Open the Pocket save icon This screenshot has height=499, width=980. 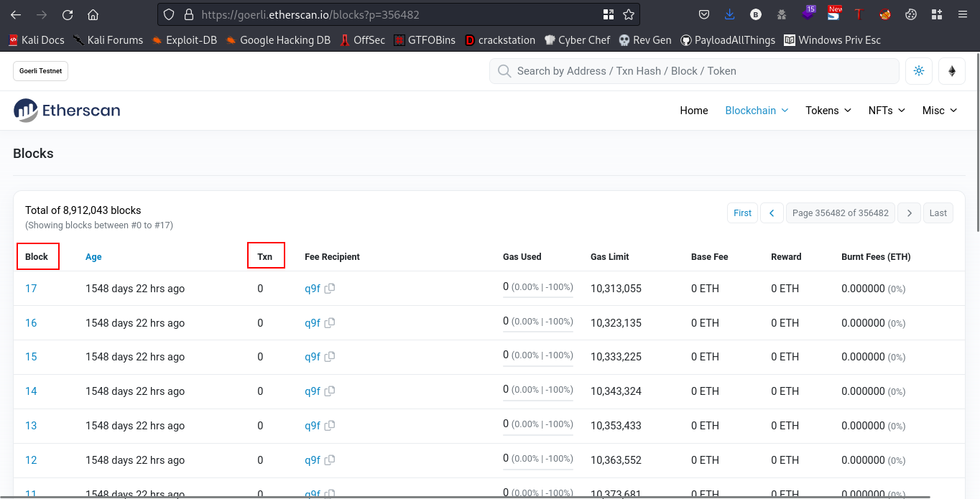[704, 14]
